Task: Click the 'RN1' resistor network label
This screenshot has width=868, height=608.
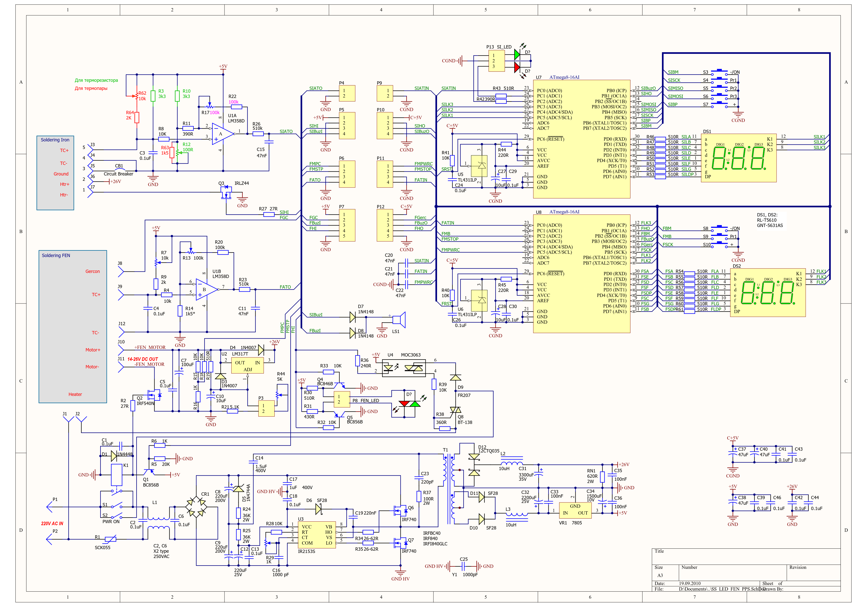Action: (x=591, y=471)
